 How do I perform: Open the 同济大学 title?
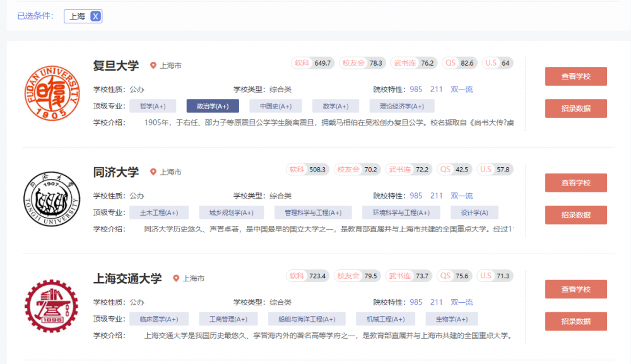(x=116, y=172)
